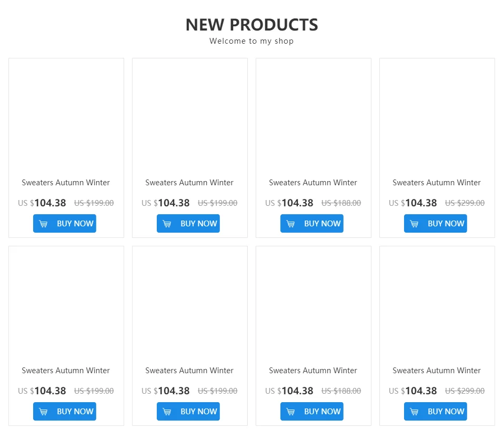
Task: Click cart icon on top-row $188.00 product
Action: click(x=291, y=224)
